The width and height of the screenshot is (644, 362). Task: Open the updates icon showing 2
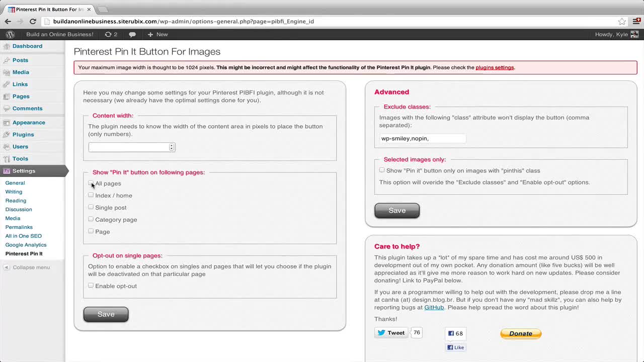pyautogui.click(x=111, y=34)
